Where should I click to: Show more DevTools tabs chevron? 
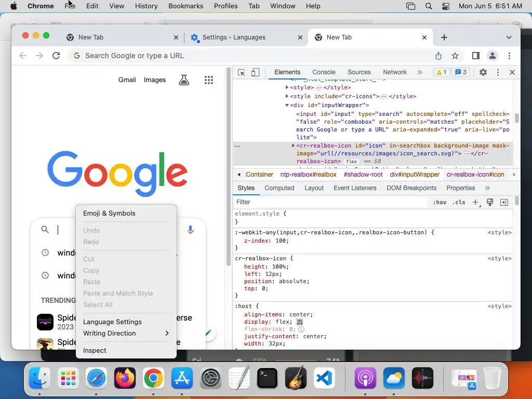click(x=420, y=72)
